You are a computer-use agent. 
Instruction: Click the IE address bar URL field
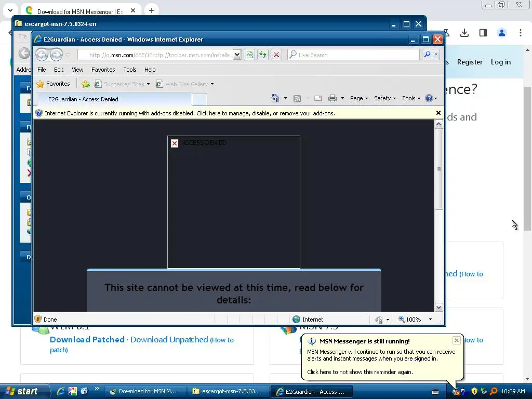(x=155, y=55)
